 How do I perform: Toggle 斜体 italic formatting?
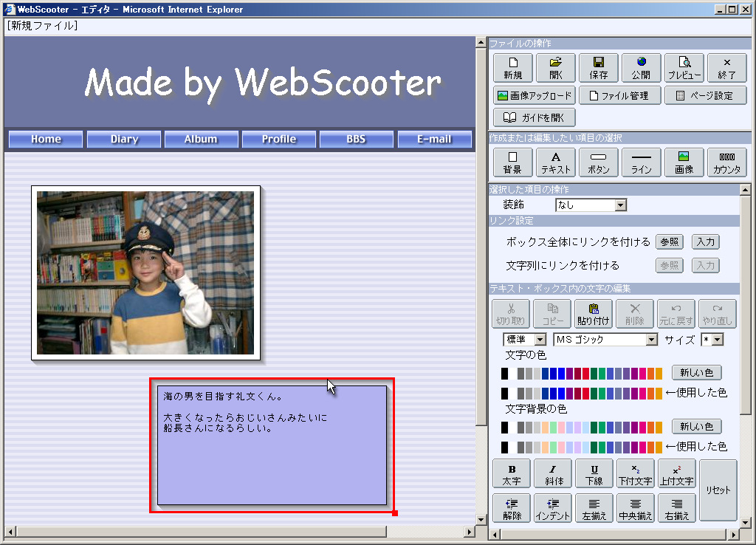coord(554,474)
